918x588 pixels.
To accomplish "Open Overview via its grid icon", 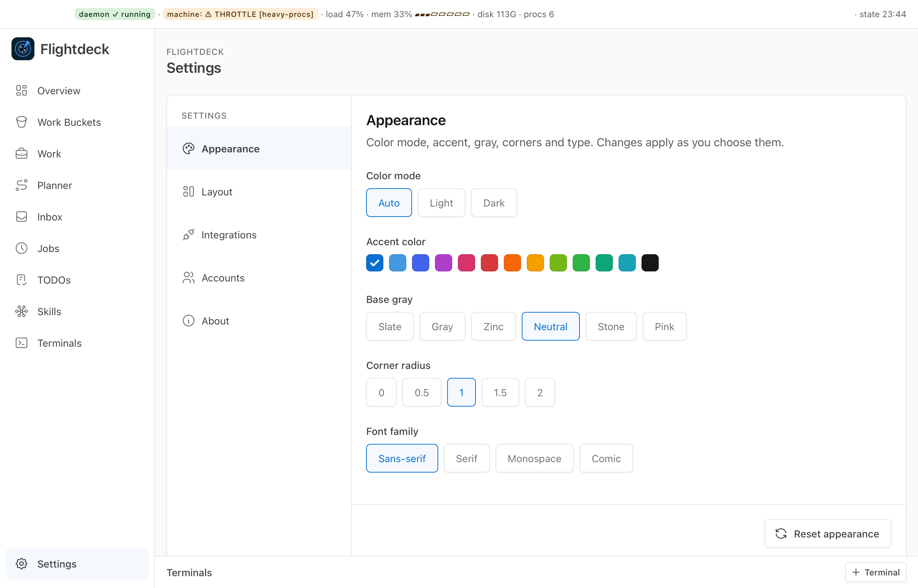I will 22,90.
